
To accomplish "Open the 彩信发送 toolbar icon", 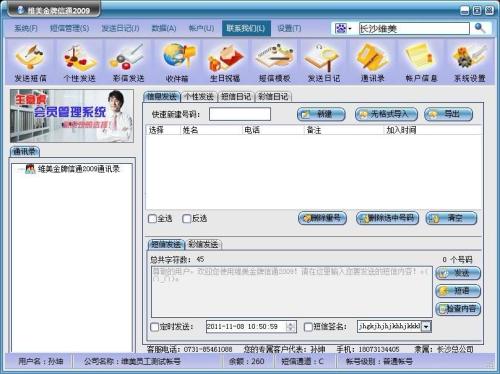I will pyautogui.click(x=128, y=62).
